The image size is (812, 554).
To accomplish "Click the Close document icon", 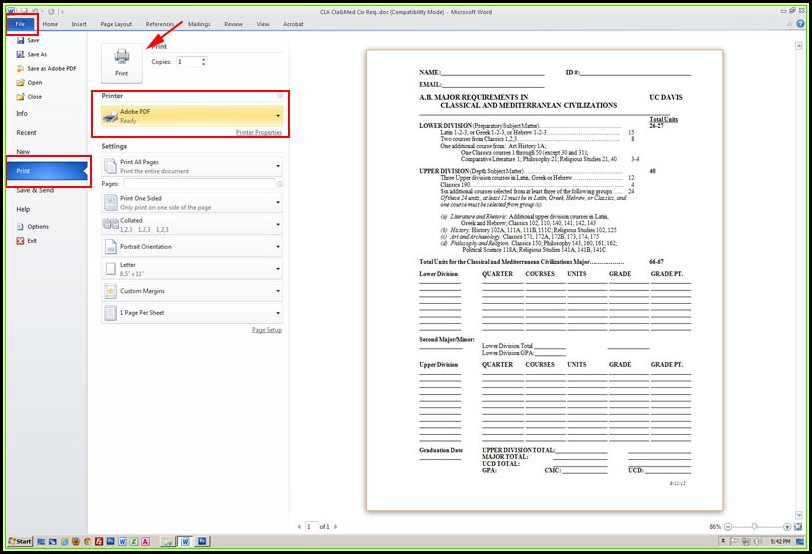I will click(21, 96).
